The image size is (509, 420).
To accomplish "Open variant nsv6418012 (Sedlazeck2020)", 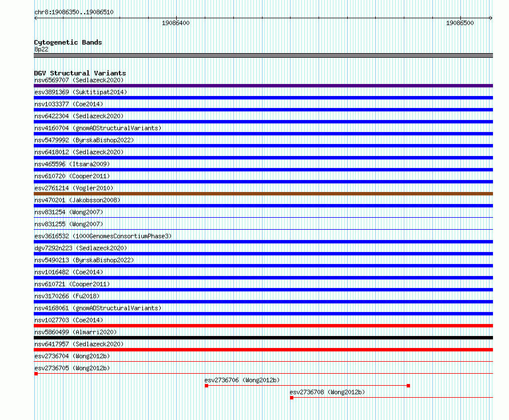I will [x=79, y=152].
